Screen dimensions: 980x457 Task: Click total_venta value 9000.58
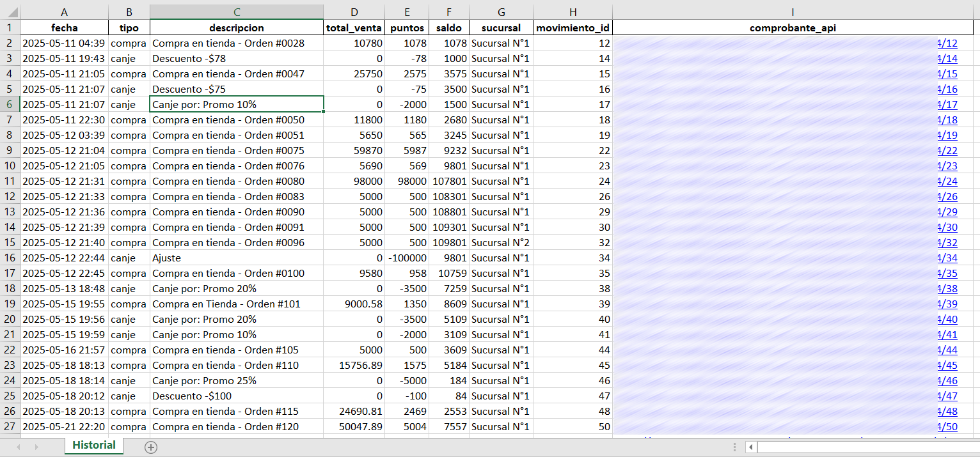click(354, 304)
